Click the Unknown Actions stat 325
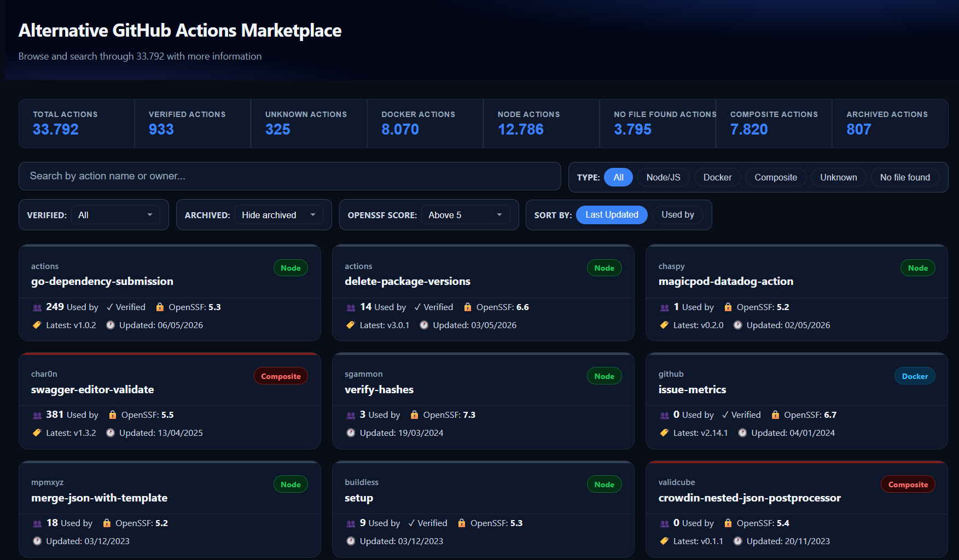The image size is (959, 560). [278, 130]
